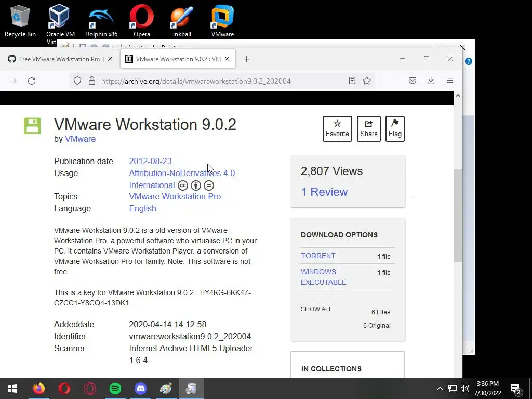Click the Creative Commons CC icon

click(x=183, y=185)
